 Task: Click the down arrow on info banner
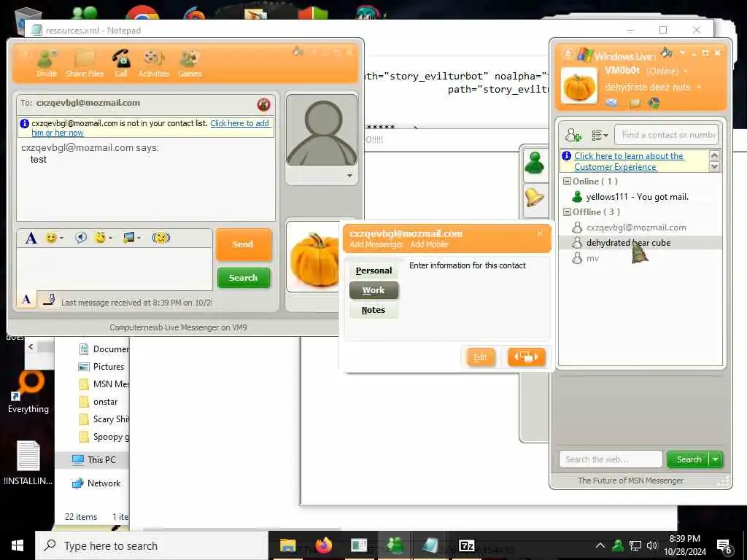point(713,166)
